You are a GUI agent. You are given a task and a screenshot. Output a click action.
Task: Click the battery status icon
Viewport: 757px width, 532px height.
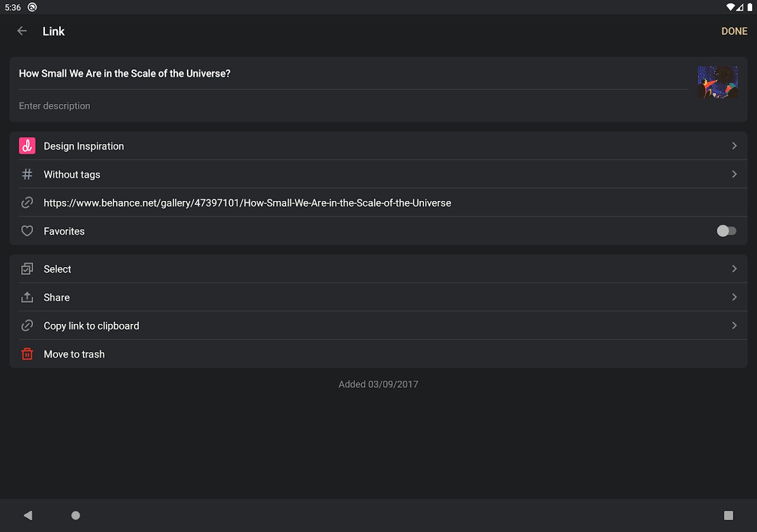coord(749,7)
